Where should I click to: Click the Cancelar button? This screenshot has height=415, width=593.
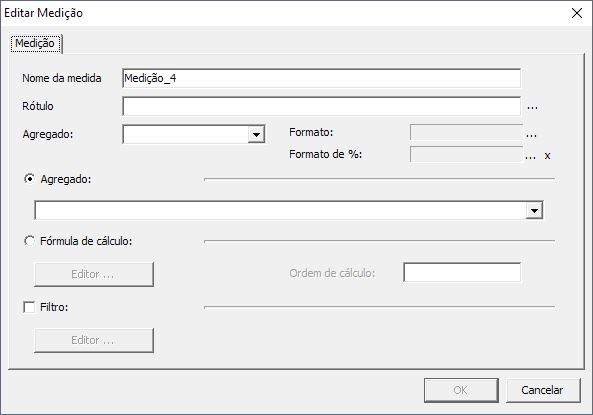(x=542, y=390)
